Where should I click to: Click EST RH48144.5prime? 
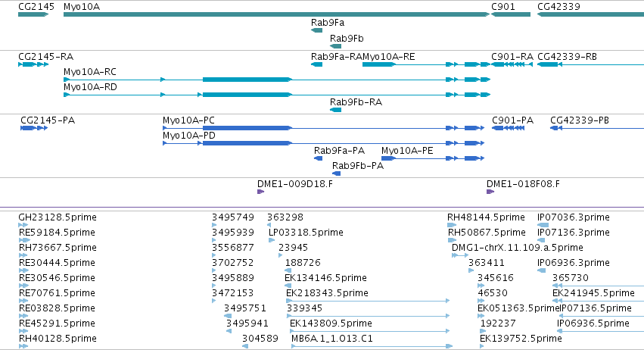(487, 217)
